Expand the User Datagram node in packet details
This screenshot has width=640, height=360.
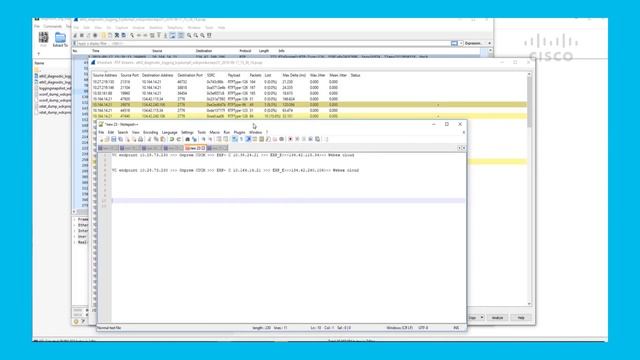pyautogui.click(x=75, y=237)
